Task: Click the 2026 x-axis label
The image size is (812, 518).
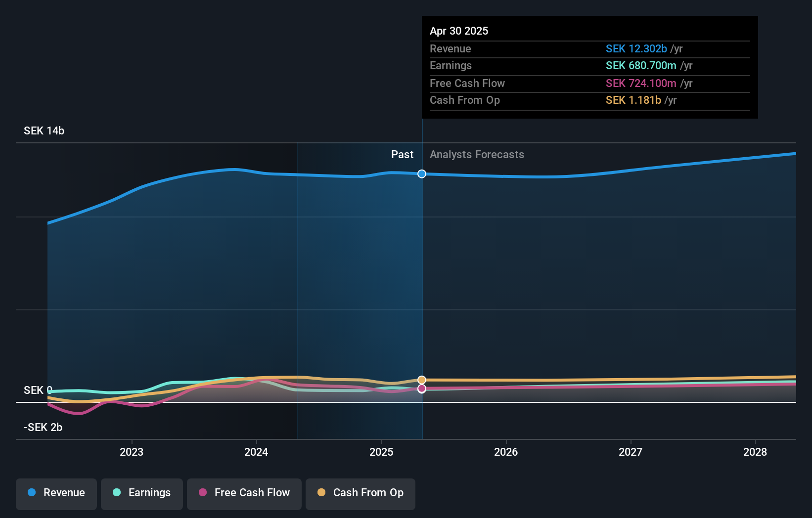Action: [506, 452]
